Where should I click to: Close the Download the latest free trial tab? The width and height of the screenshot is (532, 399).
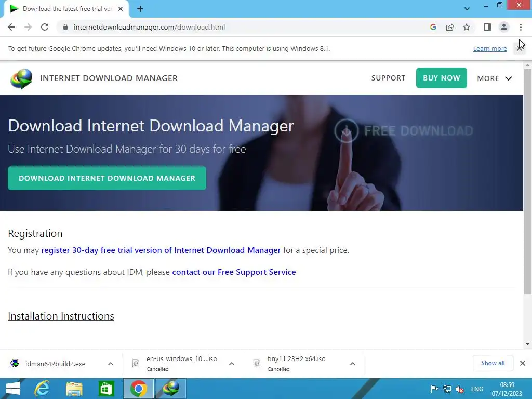pyautogui.click(x=120, y=9)
